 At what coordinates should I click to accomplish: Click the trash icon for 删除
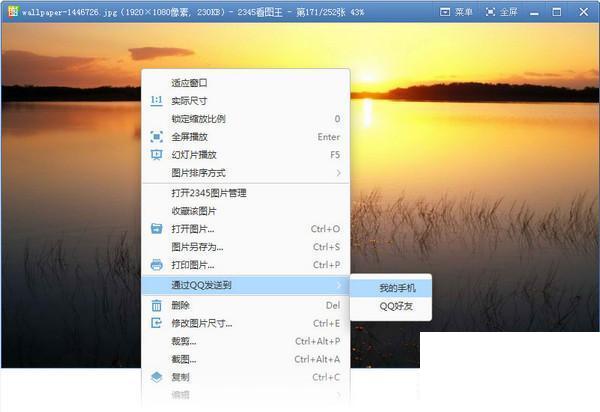[x=157, y=305]
